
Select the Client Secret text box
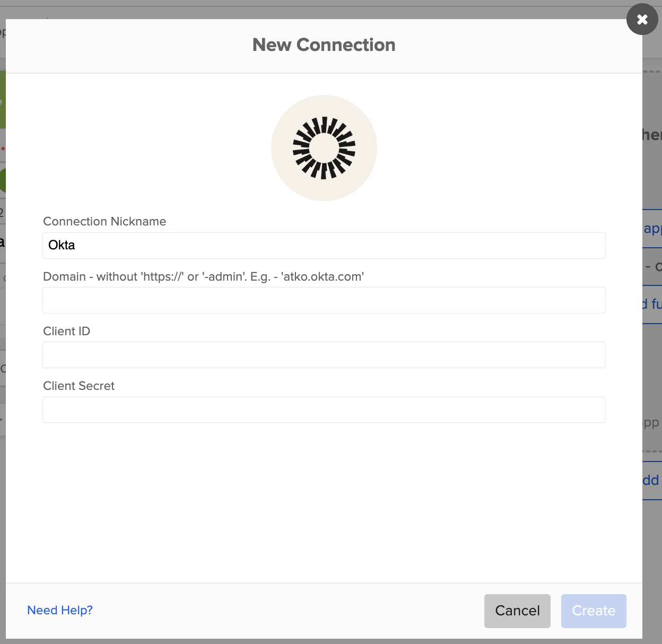pos(324,410)
